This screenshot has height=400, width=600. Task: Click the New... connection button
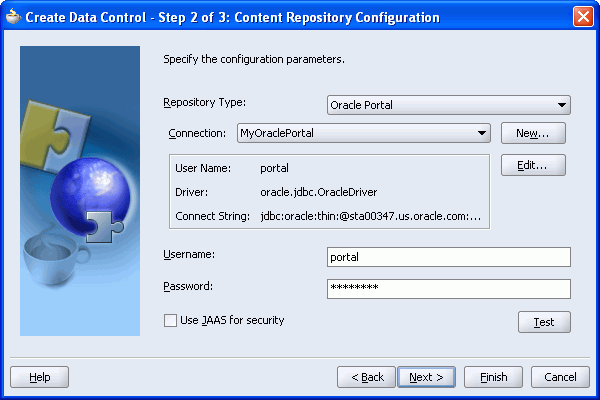click(533, 133)
